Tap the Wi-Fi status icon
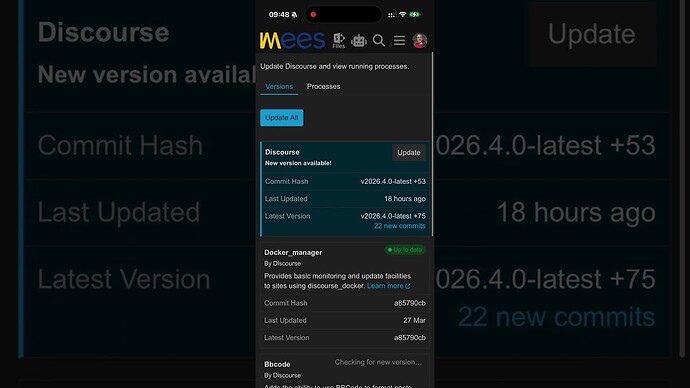The height and width of the screenshot is (388, 690). [x=402, y=15]
